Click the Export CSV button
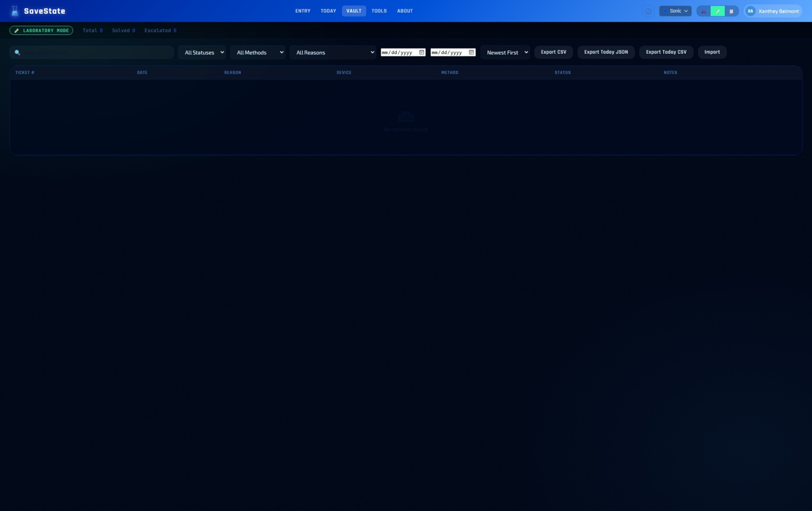812x511 pixels. click(553, 52)
